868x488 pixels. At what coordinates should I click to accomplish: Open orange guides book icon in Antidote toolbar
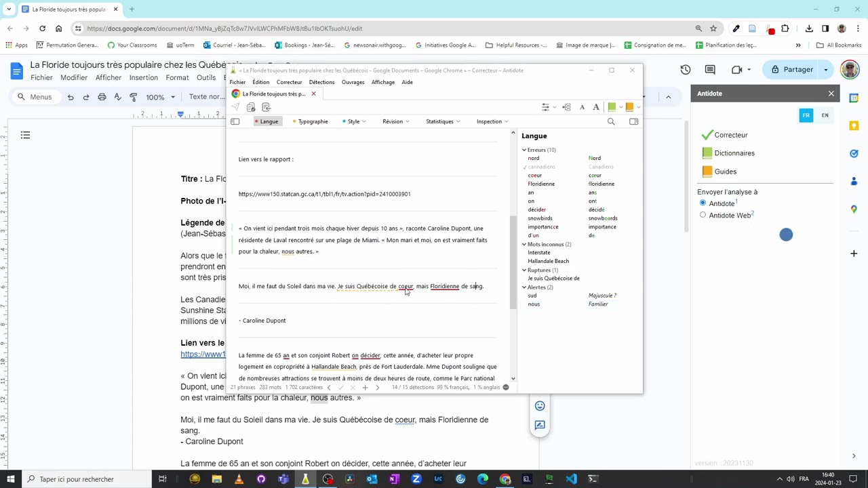pos(629,107)
